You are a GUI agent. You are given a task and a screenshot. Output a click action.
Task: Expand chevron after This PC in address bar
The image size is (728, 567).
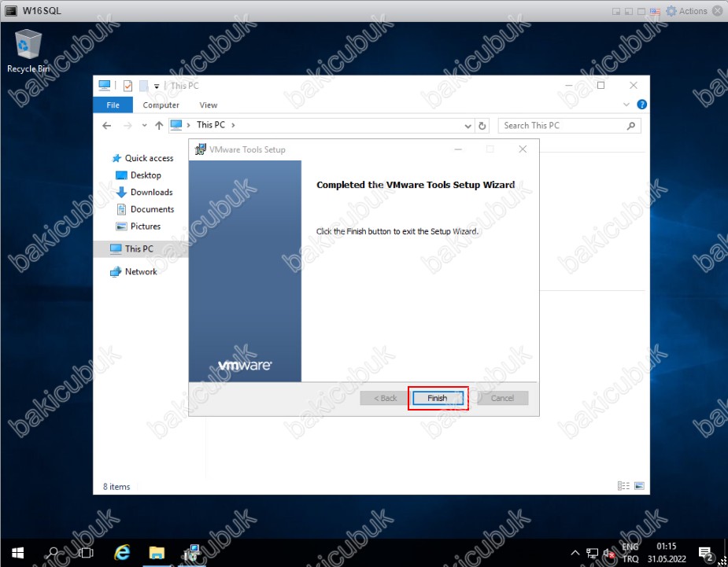click(x=233, y=125)
